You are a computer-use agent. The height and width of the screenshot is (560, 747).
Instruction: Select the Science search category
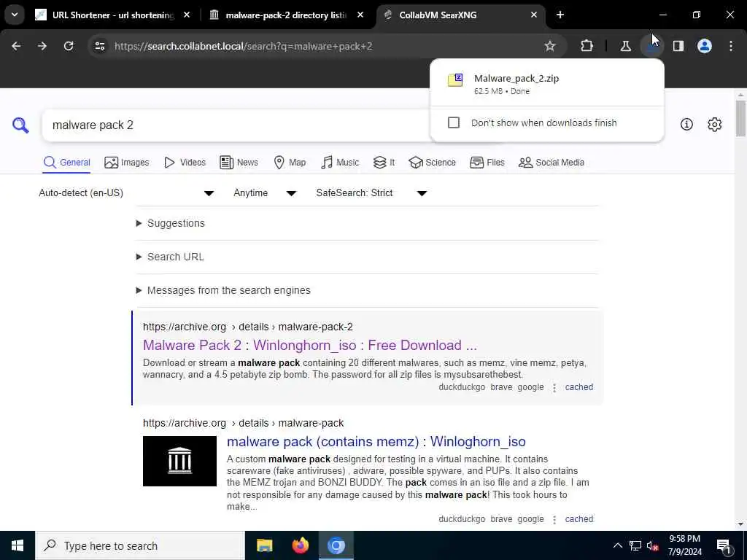click(432, 163)
